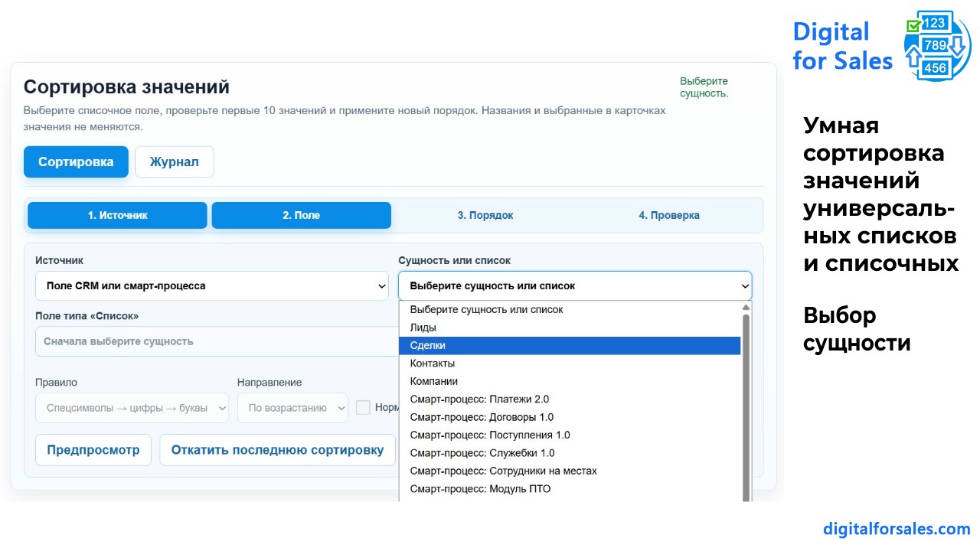
Task: Choose Компании in the dropdown list
Action: [x=570, y=381]
